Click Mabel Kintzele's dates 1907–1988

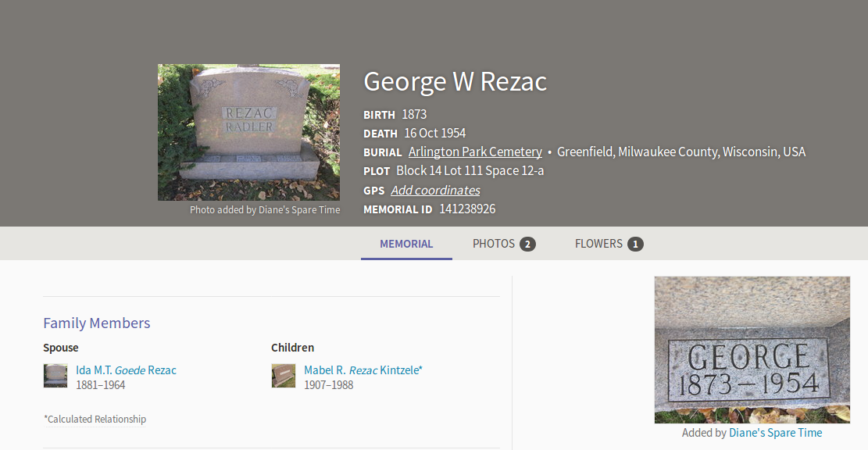coord(329,385)
